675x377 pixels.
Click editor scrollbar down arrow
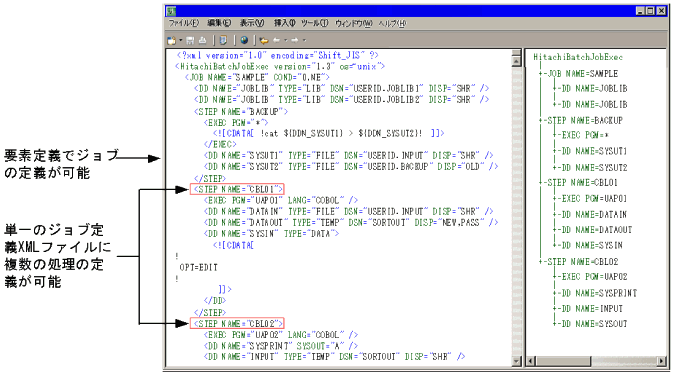click(x=517, y=361)
